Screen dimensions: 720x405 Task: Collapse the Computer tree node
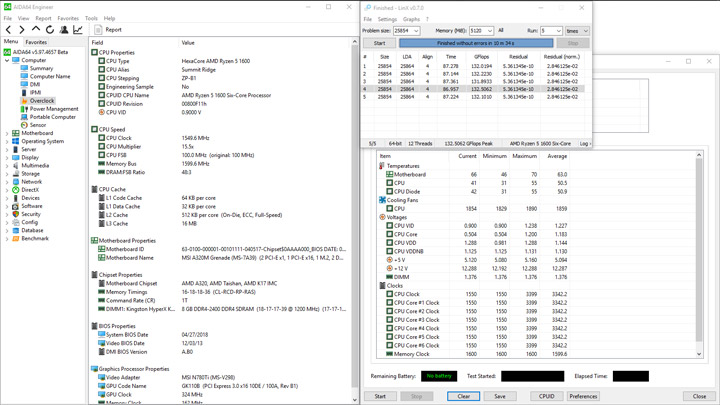tap(7, 60)
